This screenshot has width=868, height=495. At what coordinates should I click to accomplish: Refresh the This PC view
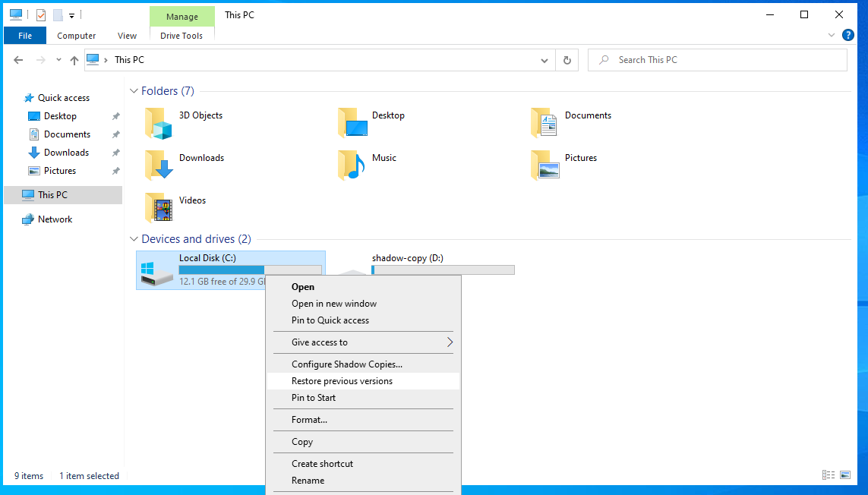(x=567, y=60)
